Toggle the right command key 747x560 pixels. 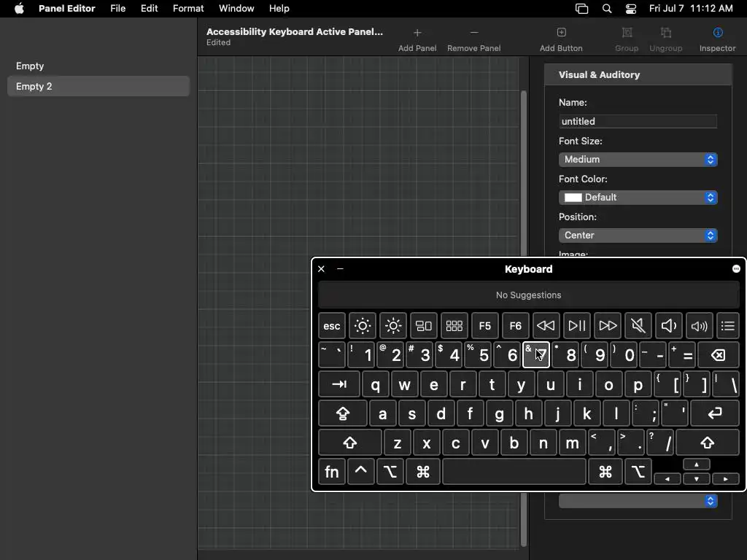605,472
